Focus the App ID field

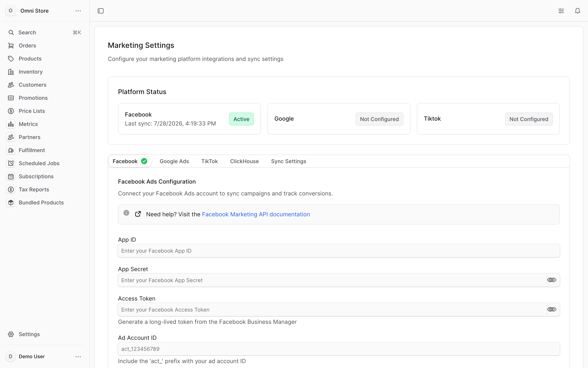[339, 251]
